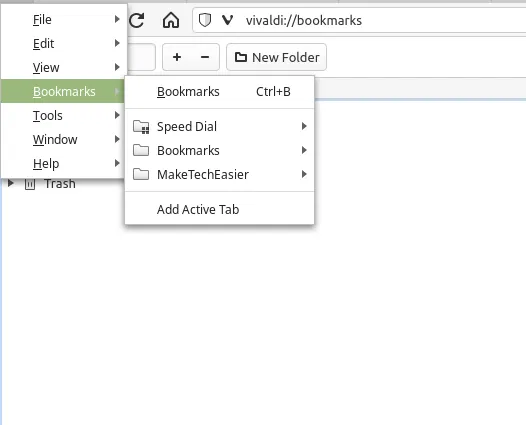This screenshot has height=425, width=526.
Task: Expand the MakeTechEasier submenu arrow
Action: [304, 174]
